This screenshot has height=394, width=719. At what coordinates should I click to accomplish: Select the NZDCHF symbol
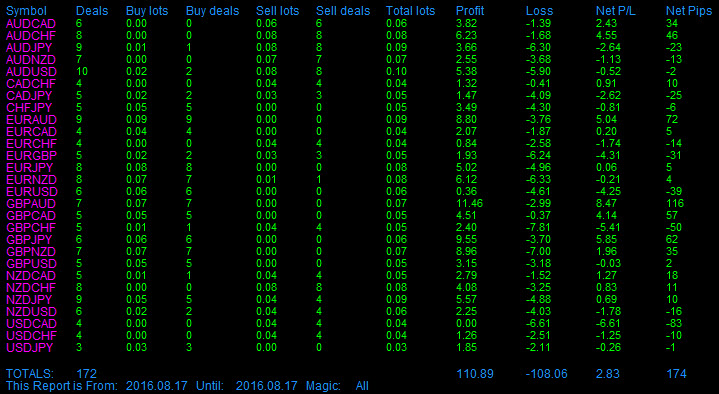coord(31,288)
